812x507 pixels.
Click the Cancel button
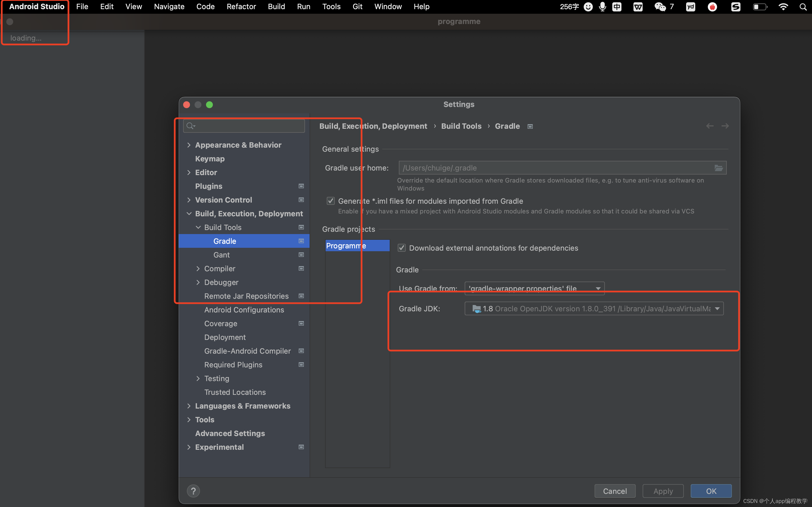pyautogui.click(x=615, y=491)
